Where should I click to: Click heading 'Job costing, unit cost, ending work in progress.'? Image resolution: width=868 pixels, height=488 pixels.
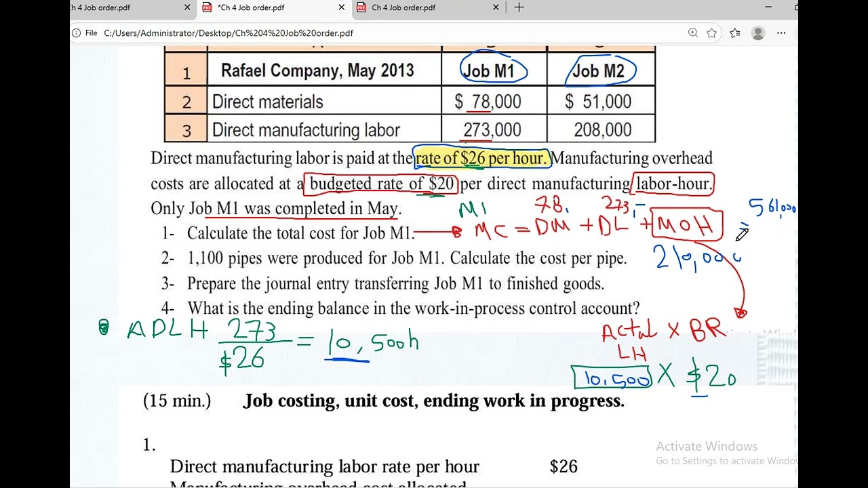434,401
